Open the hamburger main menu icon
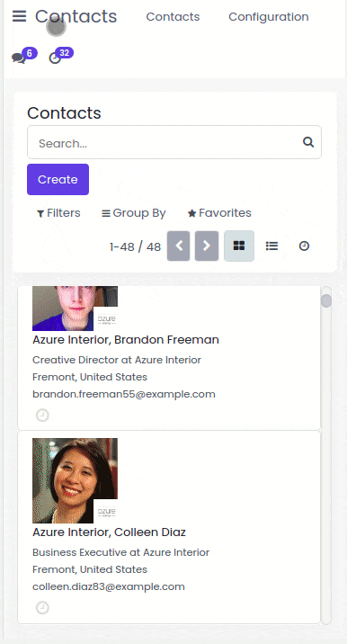Image resolution: width=347 pixels, height=644 pixels. pos(19,16)
